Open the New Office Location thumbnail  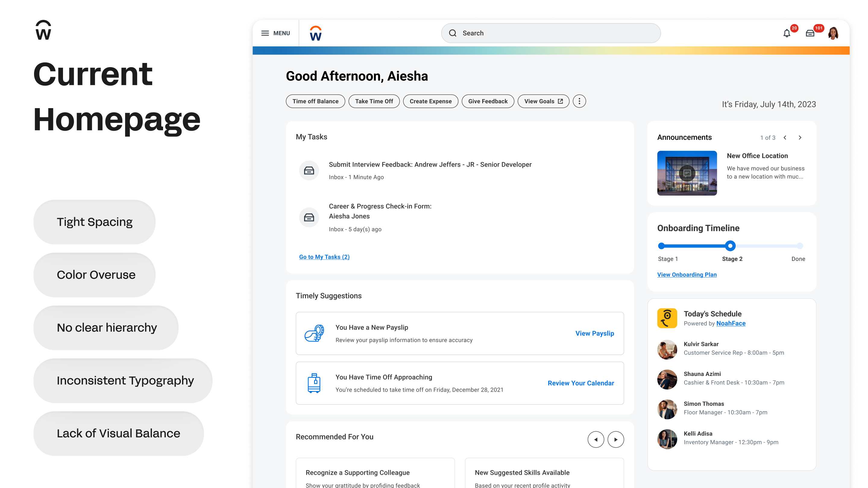pyautogui.click(x=687, y=173)
